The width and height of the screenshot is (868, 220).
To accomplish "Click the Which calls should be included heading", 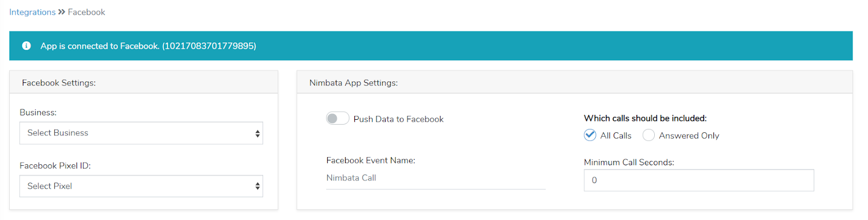I will pyautogui.click(x=644, y=118).
